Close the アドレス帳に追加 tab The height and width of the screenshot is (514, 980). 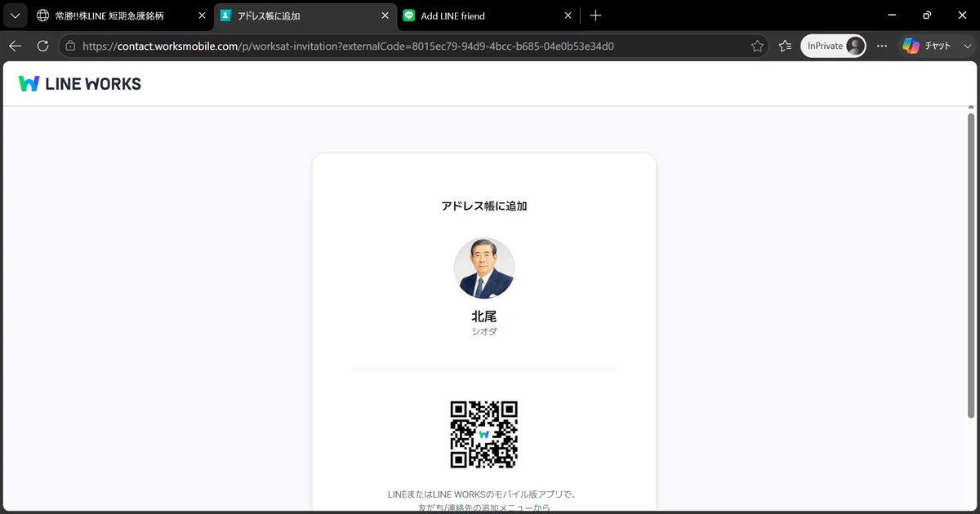tap(385, 16)
